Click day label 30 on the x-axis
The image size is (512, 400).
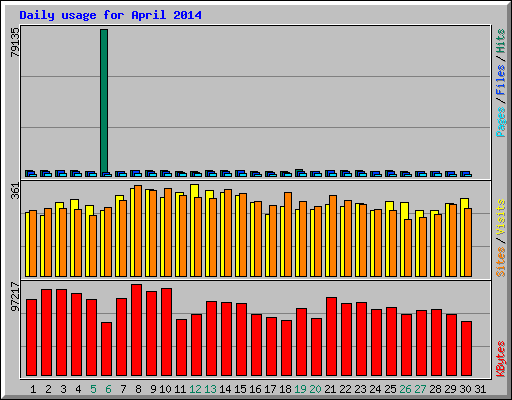[465, 389]
